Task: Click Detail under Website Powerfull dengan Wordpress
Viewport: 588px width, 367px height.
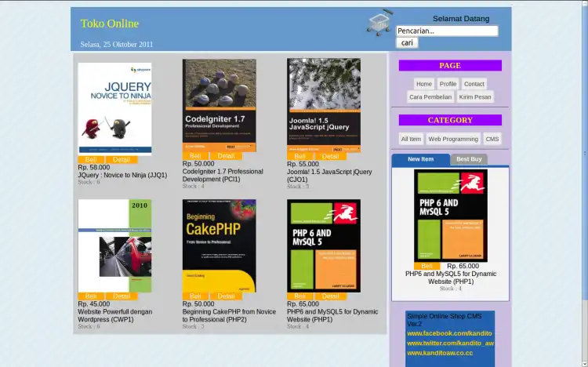Action: coord(122,296)
